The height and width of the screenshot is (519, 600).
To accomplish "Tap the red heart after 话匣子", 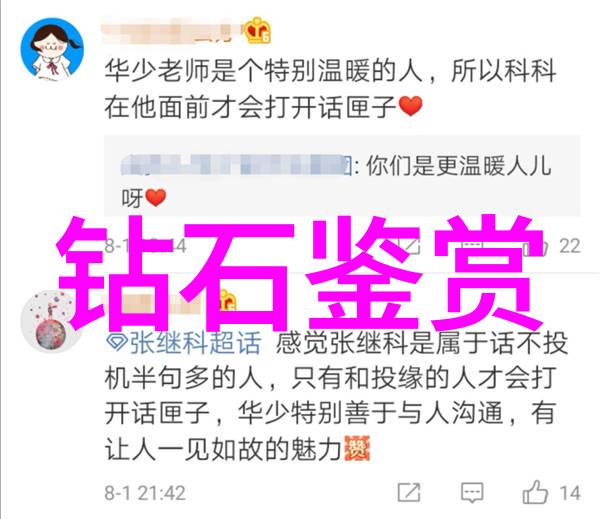I will (411, 106).
